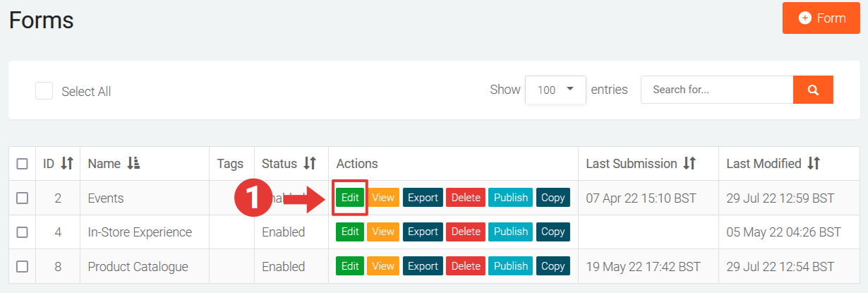868x293 pixels.
Task: Sort by Name column sort icon
Action: 133,164
